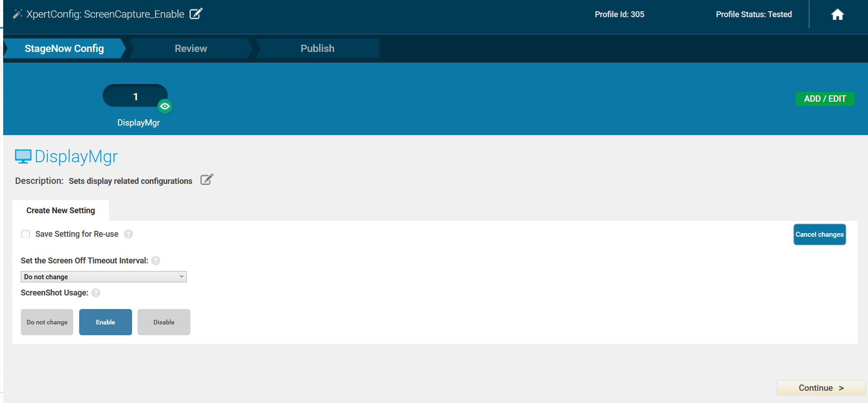The height and width of the screenshot is (403, 868).
Task: Click the XpertConfig wand icon
Action: (x=18, y=14)
